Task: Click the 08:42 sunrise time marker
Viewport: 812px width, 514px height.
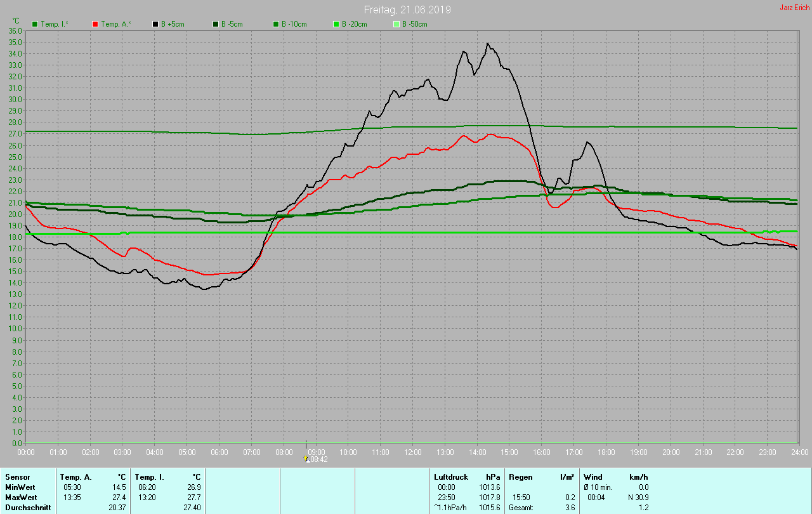Action: click(318, 459)
